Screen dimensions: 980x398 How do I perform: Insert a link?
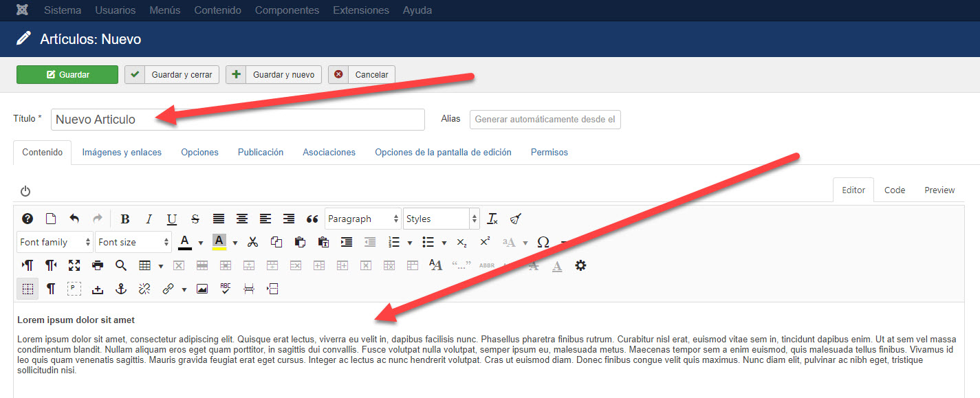click(x=168, y=289)
